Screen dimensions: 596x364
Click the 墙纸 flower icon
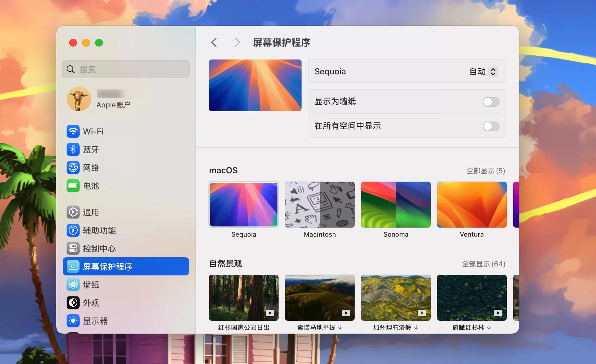[x=73, y=285]
